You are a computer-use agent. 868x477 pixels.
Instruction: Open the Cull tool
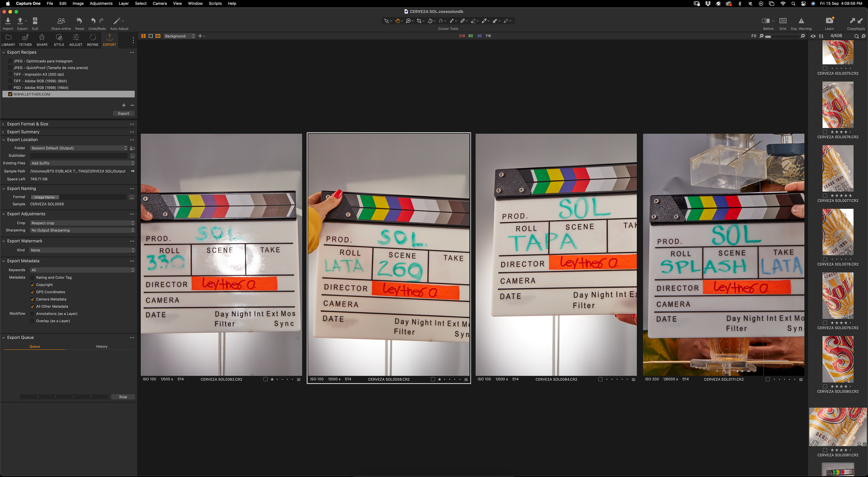coord(35,21)
